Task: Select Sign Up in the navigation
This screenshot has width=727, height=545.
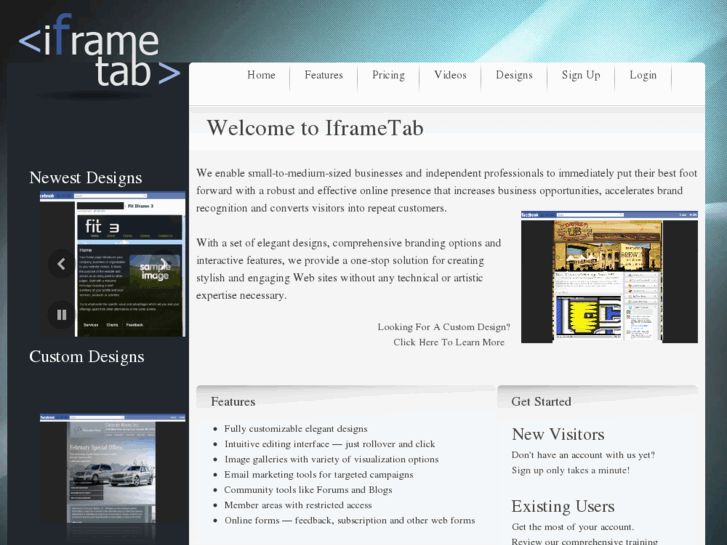Action: (581, 75)
